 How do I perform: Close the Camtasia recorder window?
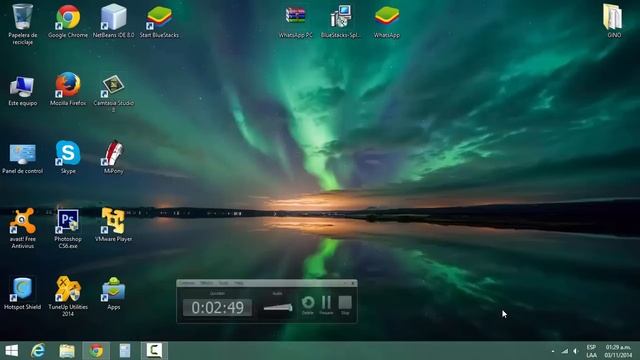click(x=353, y=283)
